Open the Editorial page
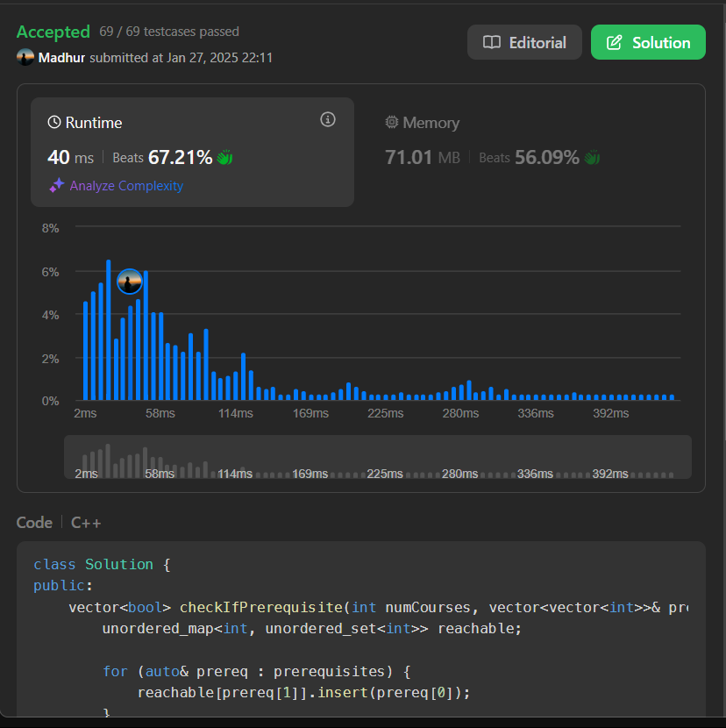Viewport: 726px width, 728px height. click(x=524, y=42)
